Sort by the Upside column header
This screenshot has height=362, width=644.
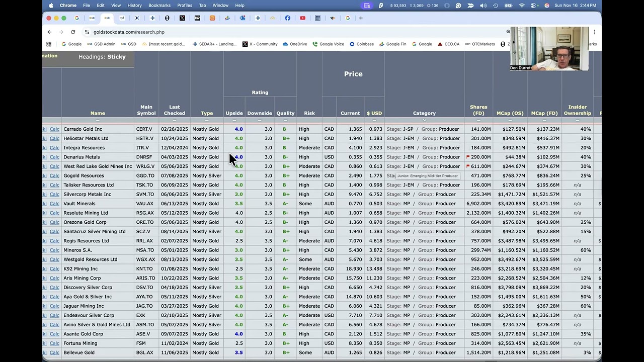[x=234, y=113]
